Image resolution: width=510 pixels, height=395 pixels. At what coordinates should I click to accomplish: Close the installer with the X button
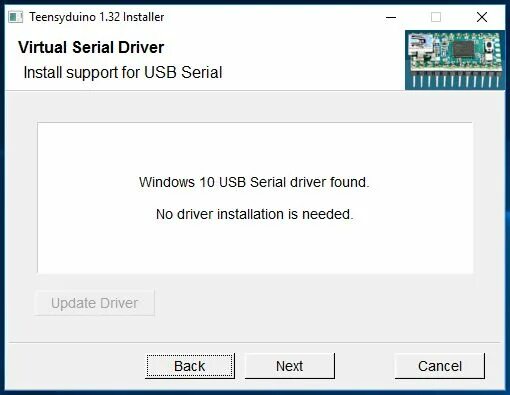point(482,17)
